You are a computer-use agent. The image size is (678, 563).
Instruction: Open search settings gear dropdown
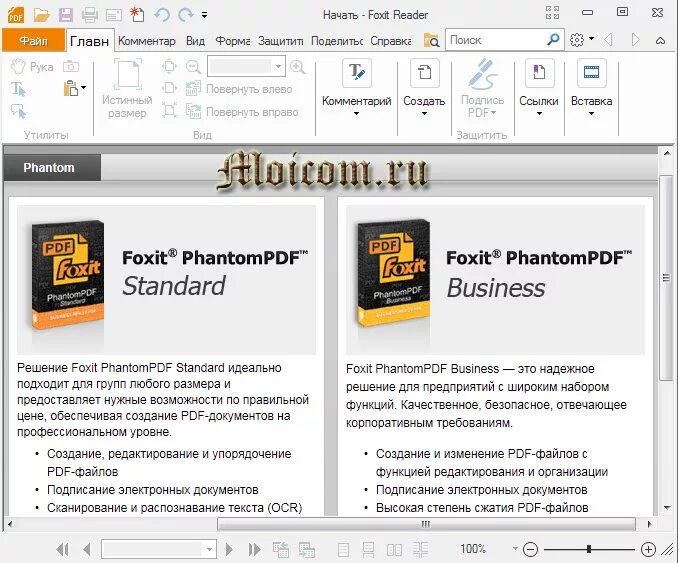coord(582,40)
